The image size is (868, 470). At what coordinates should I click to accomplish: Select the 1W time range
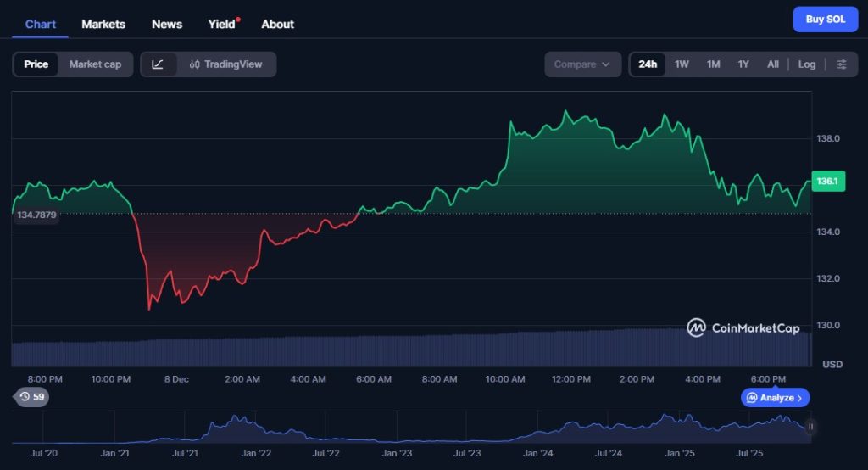pyautogui.click(x=682, y=64)
